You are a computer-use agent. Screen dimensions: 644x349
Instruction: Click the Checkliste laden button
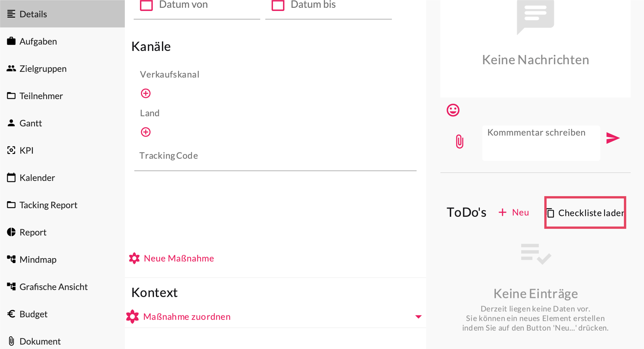(x=585, y=213)
